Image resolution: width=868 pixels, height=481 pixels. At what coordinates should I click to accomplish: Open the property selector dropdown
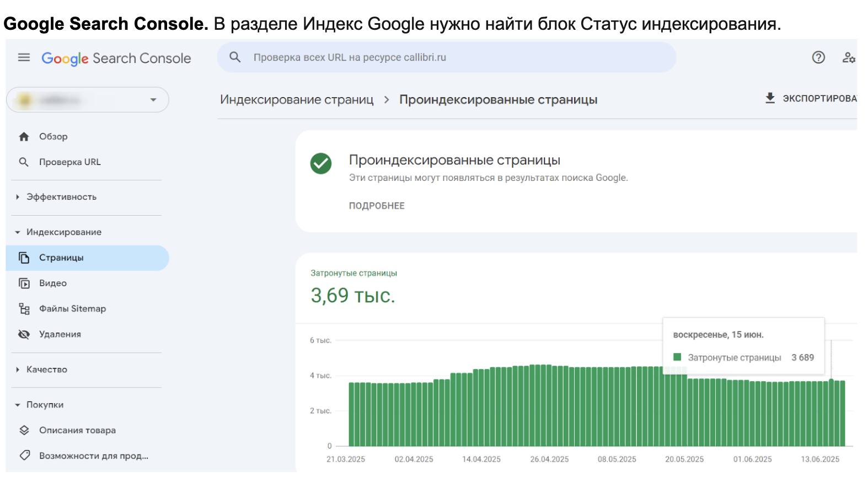click(x=153, y=100)
